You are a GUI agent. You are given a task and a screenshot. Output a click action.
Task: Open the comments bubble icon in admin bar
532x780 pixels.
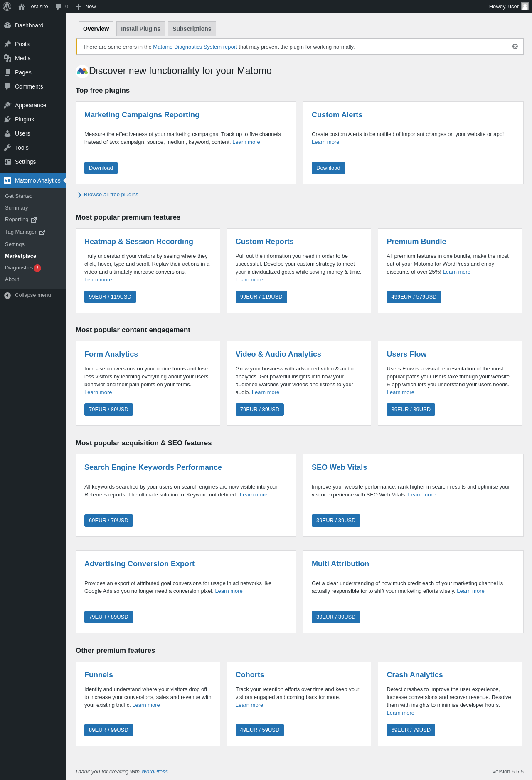point(58,7)
